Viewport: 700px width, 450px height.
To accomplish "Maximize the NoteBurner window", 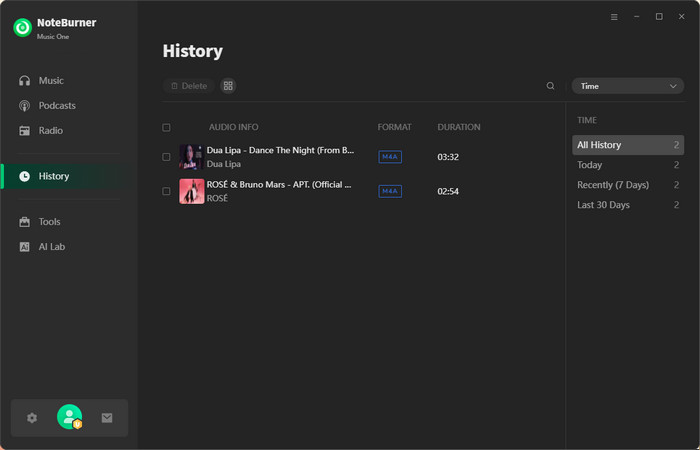I will coord(659,17).
